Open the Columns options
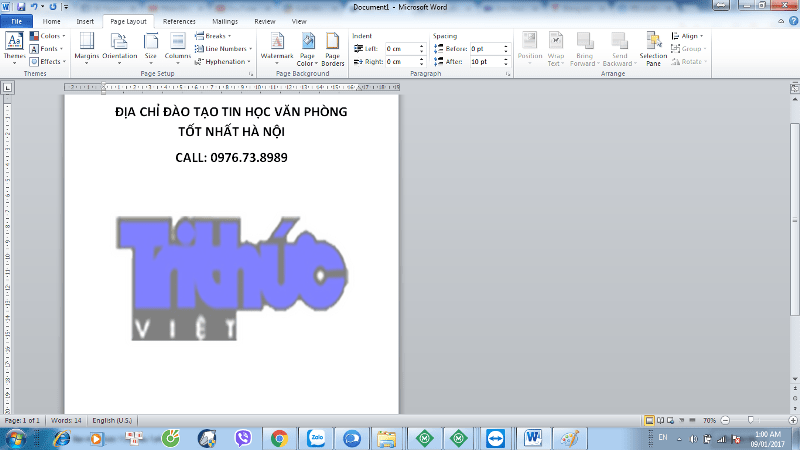This screenshot has width=800, height=450. tap(178, 48)
